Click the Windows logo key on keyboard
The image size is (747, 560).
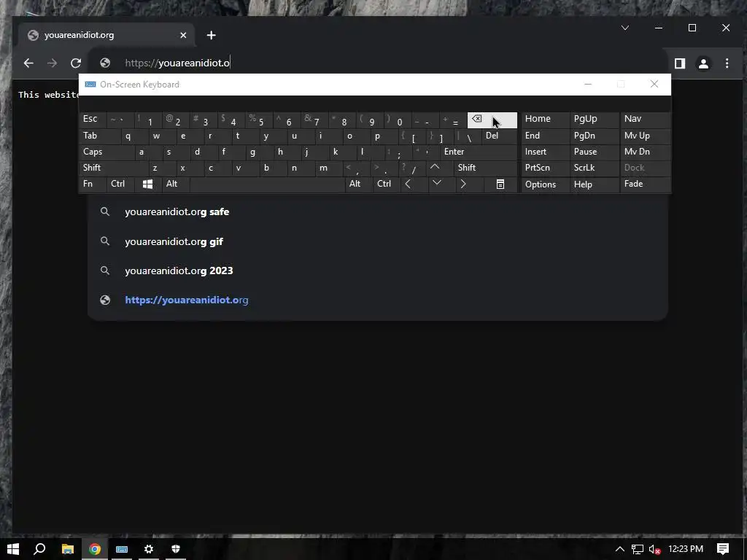coord(147,184)
